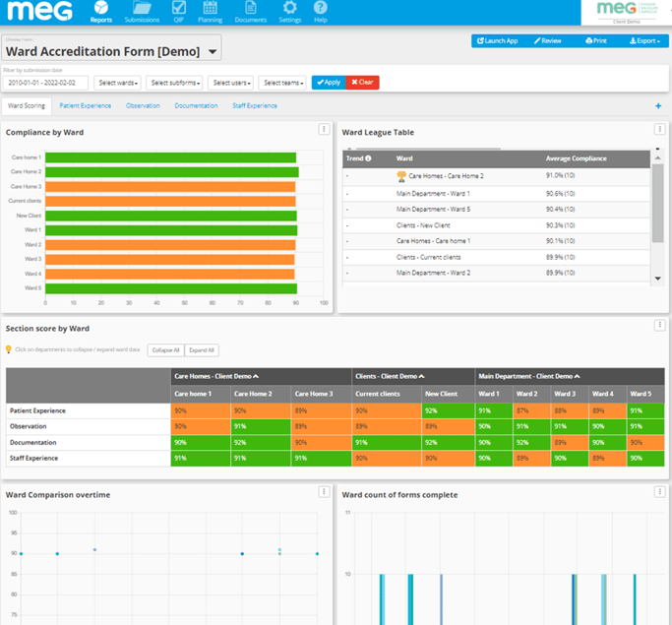Click Expand All button
This screenshot has height=625, width=672.
pos(202,350)
